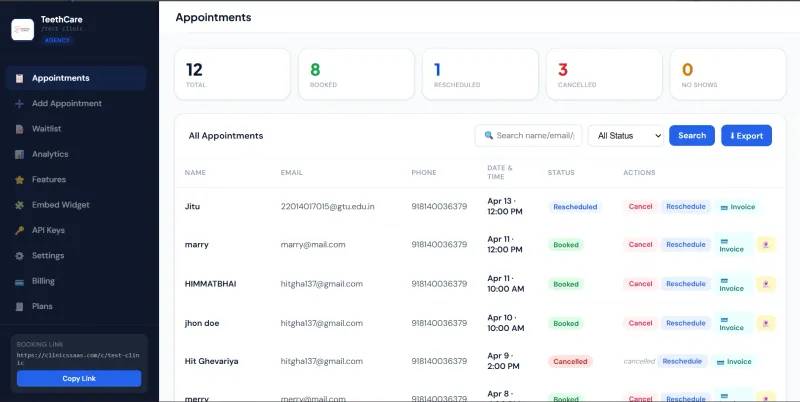
Task: Click the Waitlist document icon
Action: tap(19, 129)
